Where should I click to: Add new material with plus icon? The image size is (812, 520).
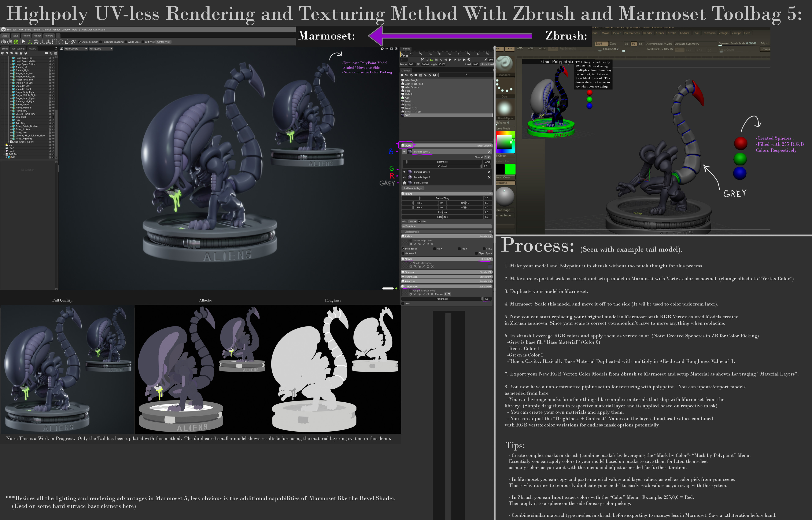pyautogui.click(x=402, y=75)
